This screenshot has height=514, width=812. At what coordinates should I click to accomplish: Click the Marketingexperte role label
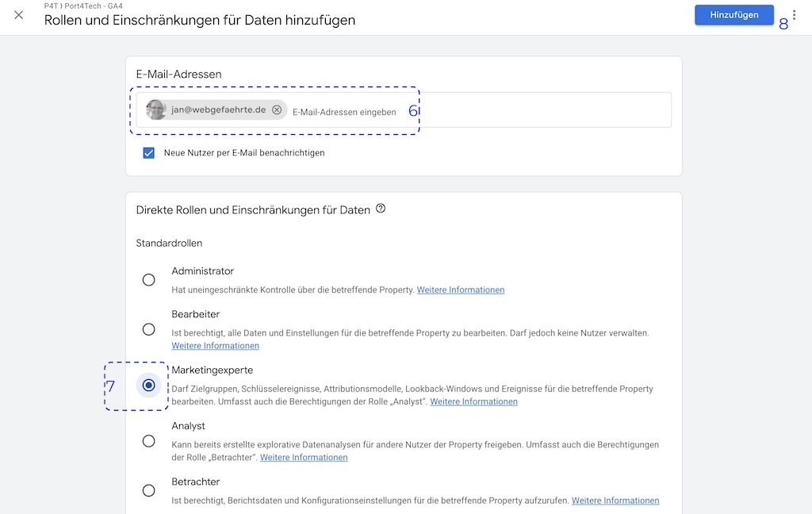tap(213, 370)
